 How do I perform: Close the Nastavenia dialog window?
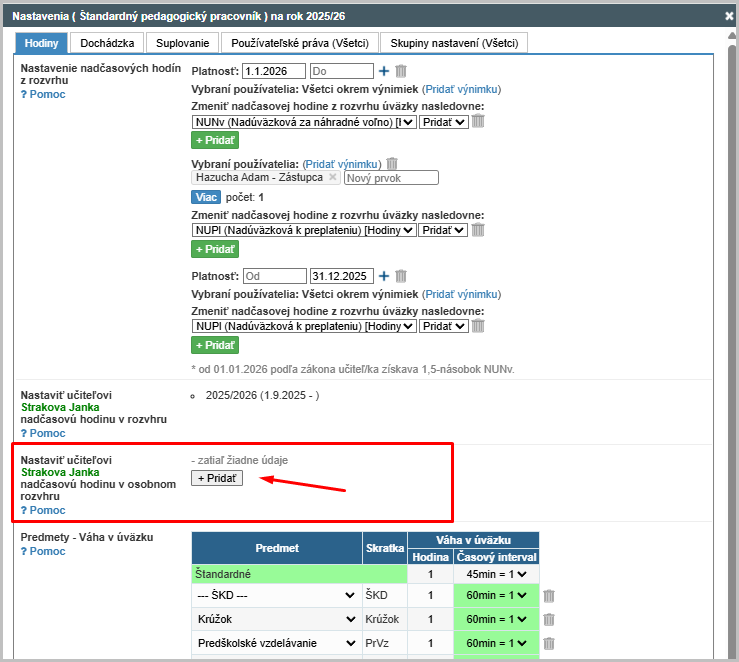click(729, 16)
